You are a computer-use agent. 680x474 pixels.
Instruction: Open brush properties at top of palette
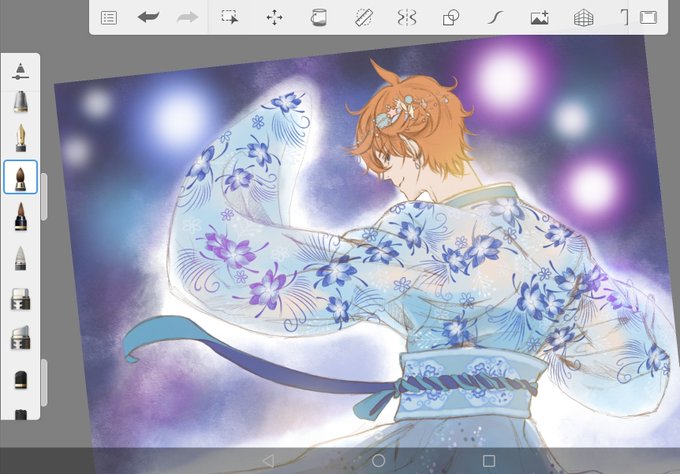(20, 71)
